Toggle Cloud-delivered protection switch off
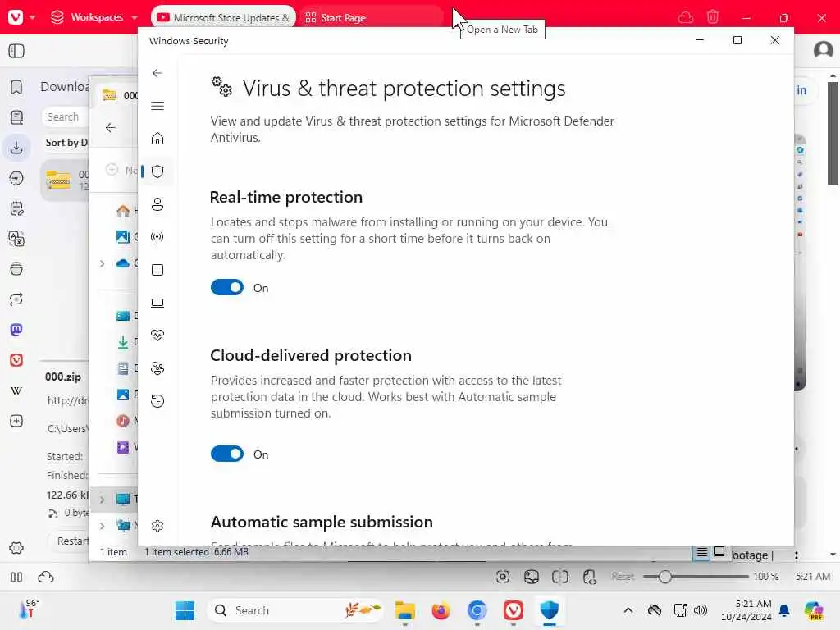840x630 pixels. click(227, 454)
